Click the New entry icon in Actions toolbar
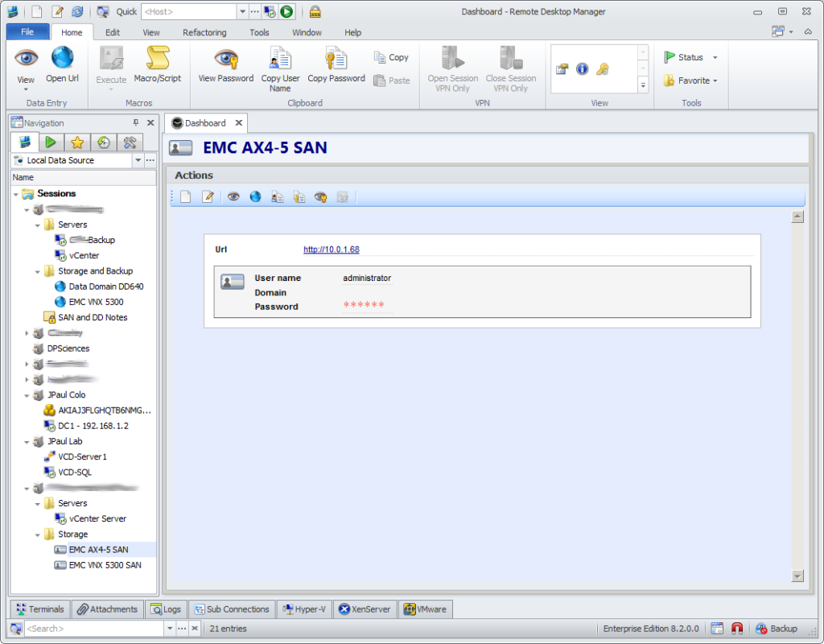The width and height of the screenshot is (824, 644). point(186,197)
